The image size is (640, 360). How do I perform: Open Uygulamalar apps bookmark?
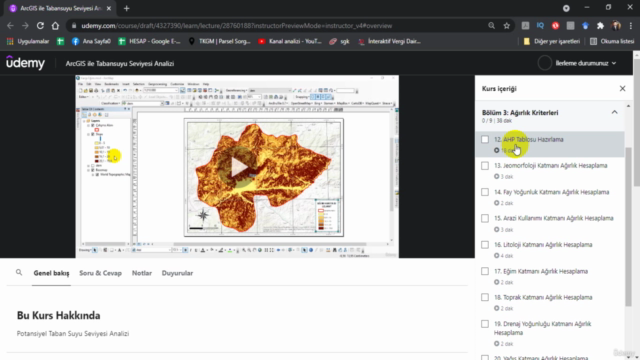tap(28, 41)
